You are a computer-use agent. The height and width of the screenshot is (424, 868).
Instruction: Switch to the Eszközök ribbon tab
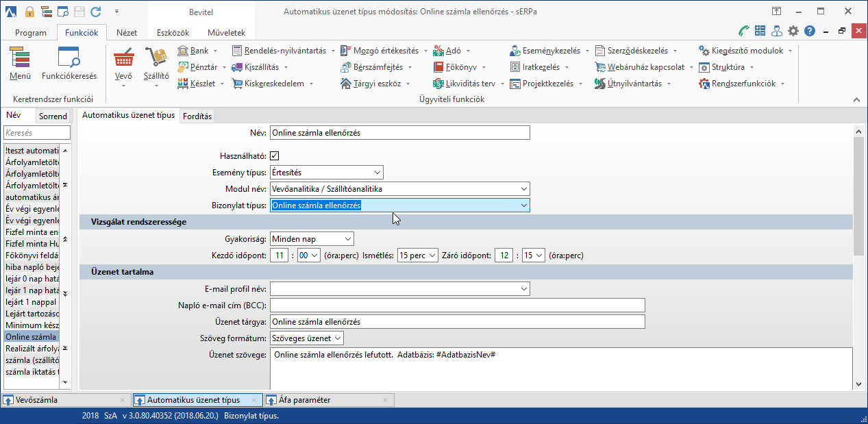(172, 32)
